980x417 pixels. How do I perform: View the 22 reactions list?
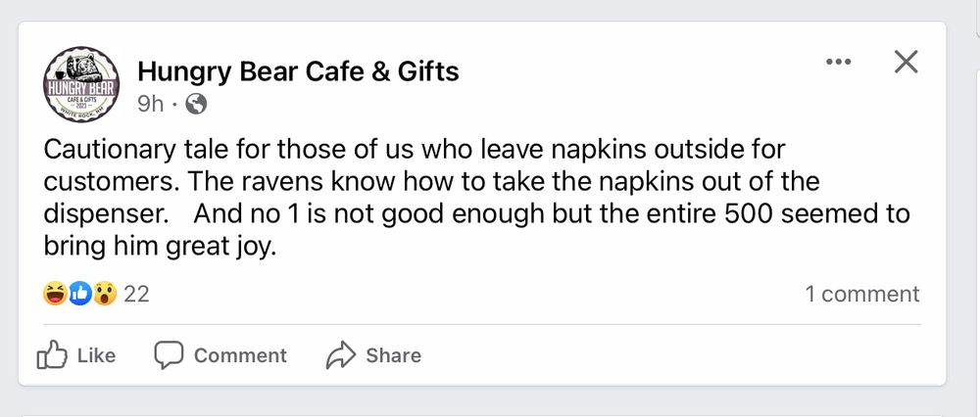(137, 294)
